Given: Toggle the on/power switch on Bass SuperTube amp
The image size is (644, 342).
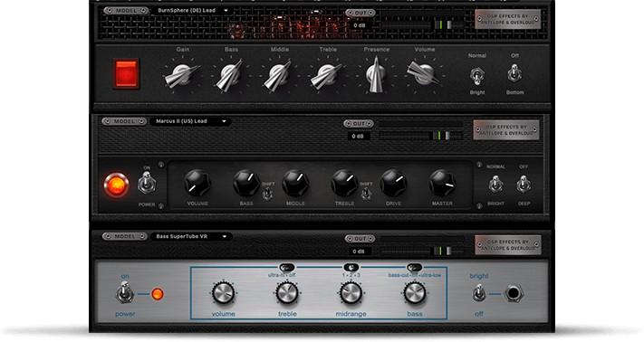Looking at the screenshot, I should tap(124, 294).
